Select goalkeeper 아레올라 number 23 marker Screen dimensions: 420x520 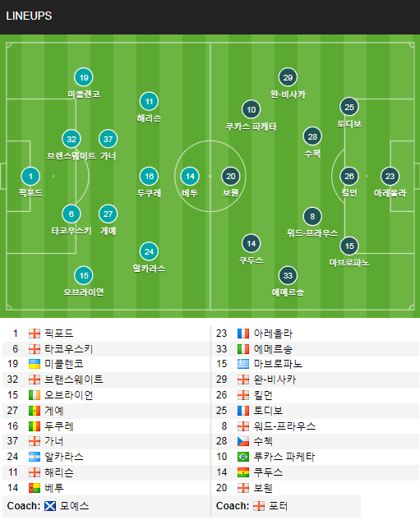[390, 176]
